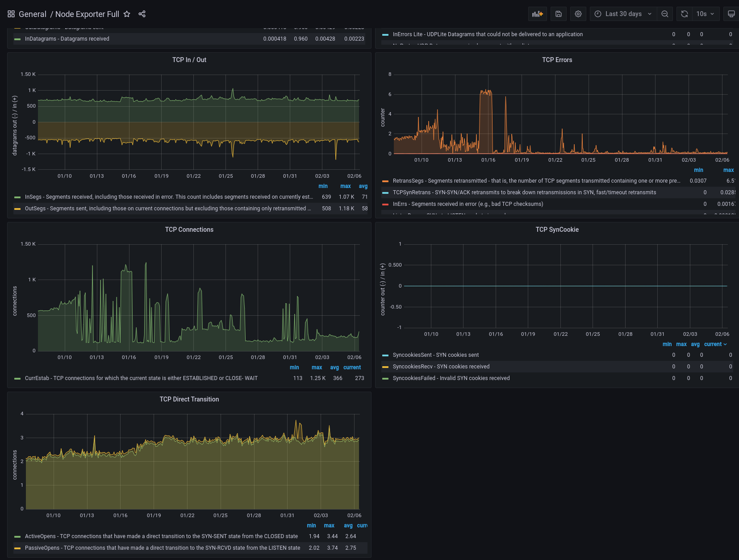Open the TCP Direct Transition panel title menu
Viewport: 739px width, 560px height.
(x=189, y=399)
